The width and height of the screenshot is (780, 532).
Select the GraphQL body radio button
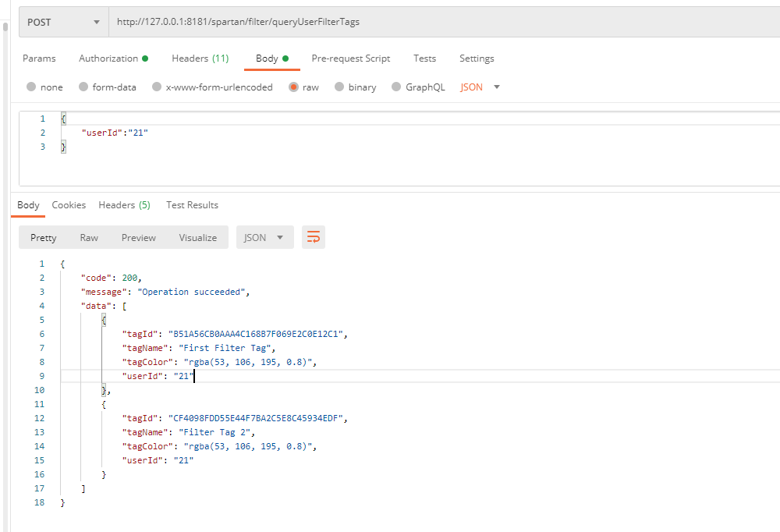(396, 87)
